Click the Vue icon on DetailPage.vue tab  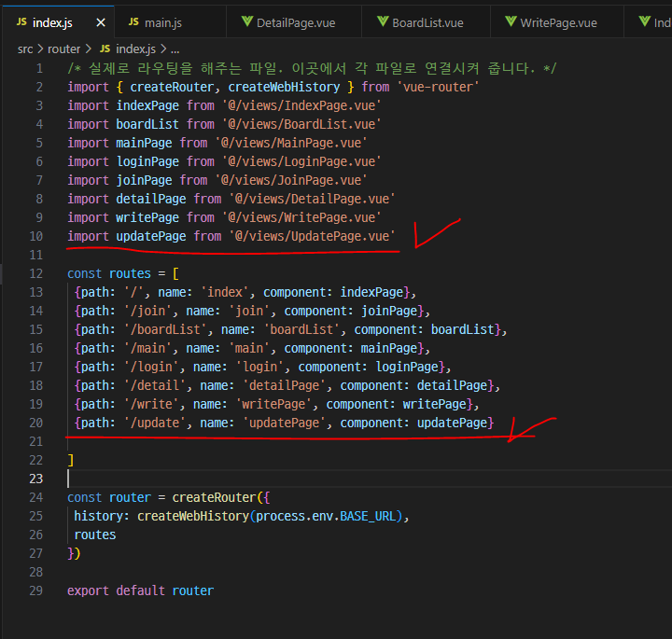pos(247,21)
